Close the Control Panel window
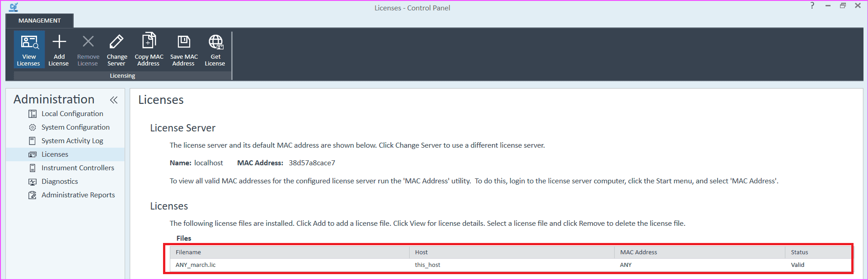Viewport: 868px width, 280px height. tap(858, 5)
